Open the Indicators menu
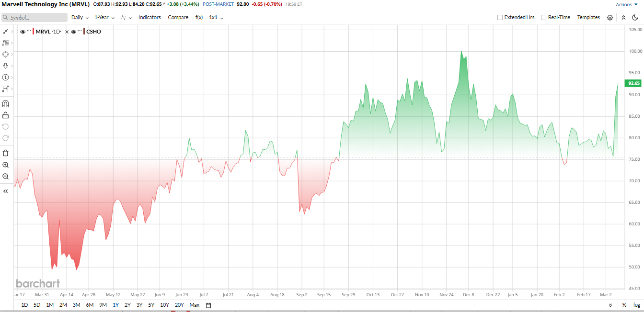Viewport: 644px width, 312px height. click(x=149, y=17)
